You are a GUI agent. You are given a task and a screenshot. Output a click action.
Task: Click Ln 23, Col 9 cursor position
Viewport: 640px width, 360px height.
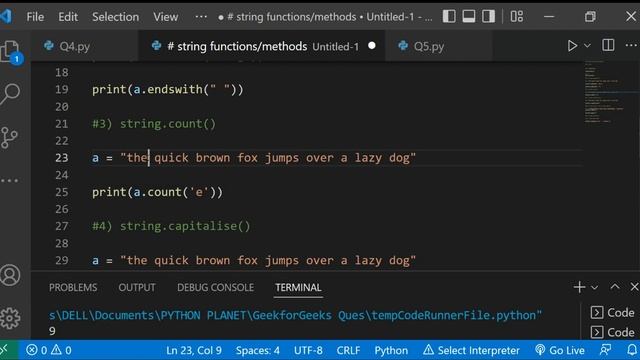194,350
